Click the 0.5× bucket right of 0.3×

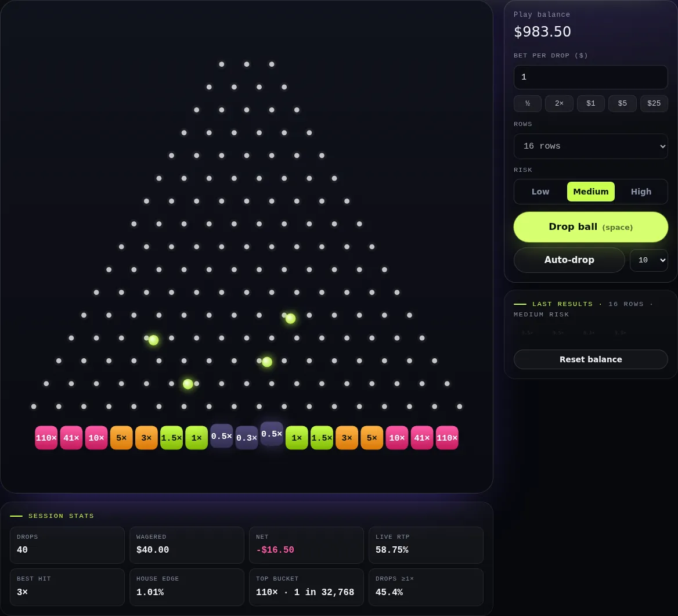click(x=272, y=434)
